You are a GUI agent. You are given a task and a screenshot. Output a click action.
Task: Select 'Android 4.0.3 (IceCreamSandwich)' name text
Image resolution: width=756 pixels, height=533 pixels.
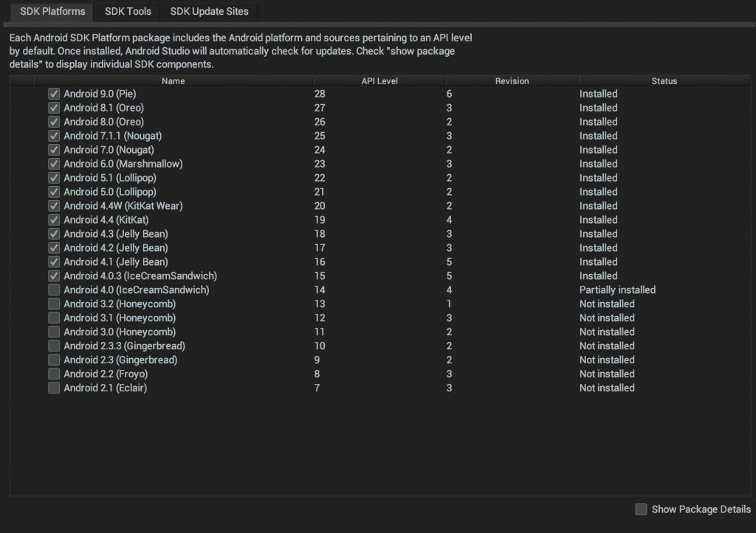(x=140, y=275)
